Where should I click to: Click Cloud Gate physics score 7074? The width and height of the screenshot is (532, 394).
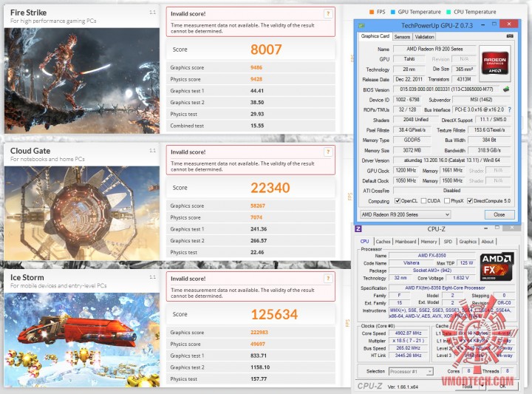pos(256,217)
